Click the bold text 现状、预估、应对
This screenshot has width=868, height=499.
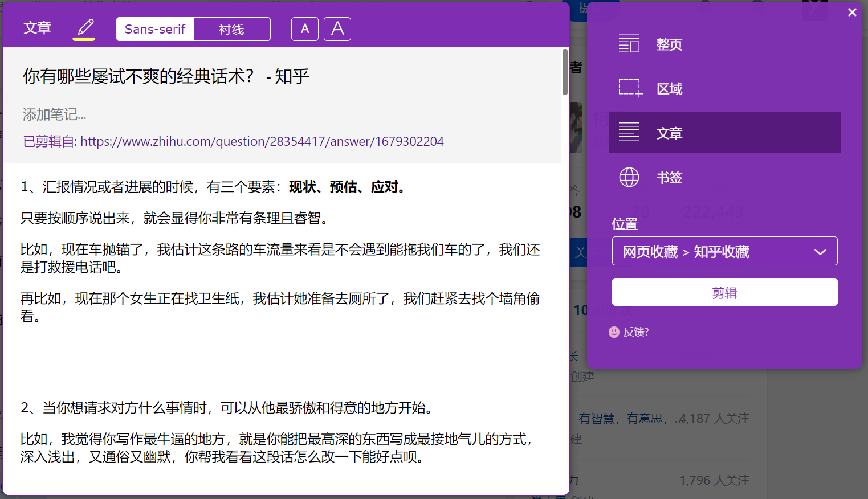click(347, 187)
